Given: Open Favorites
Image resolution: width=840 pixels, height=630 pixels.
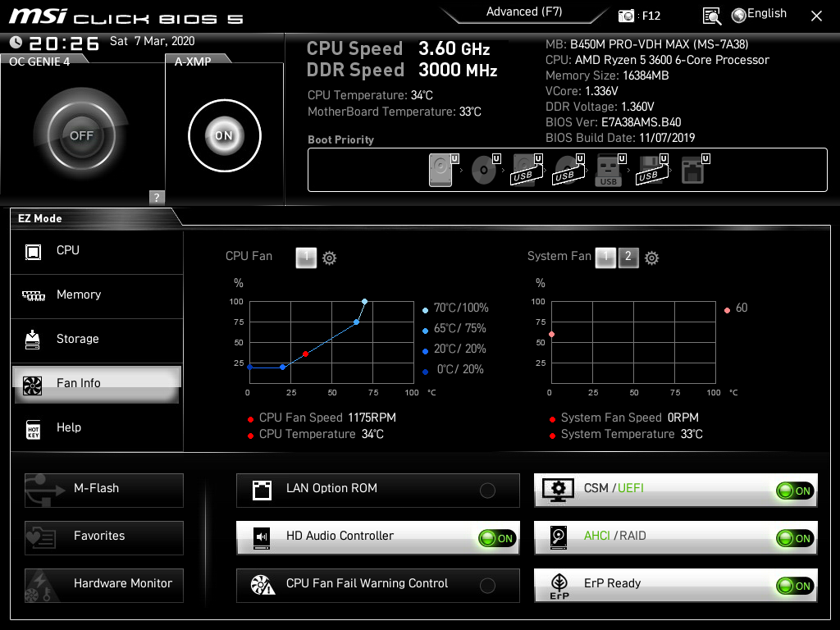Looking at the screenshot, I should pos(104,538).
